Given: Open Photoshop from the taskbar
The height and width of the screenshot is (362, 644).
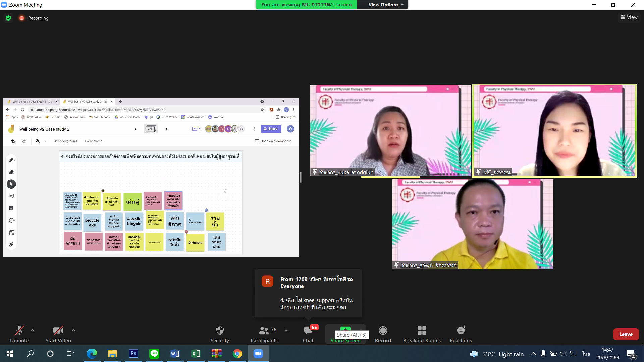Looking at the screenshot, I should click(133, 354).
